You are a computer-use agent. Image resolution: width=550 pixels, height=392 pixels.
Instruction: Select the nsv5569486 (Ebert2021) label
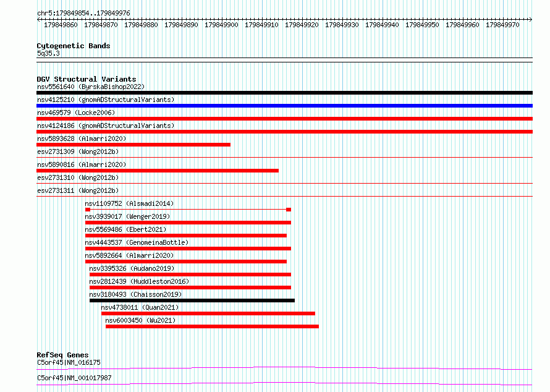coord(125,229)
